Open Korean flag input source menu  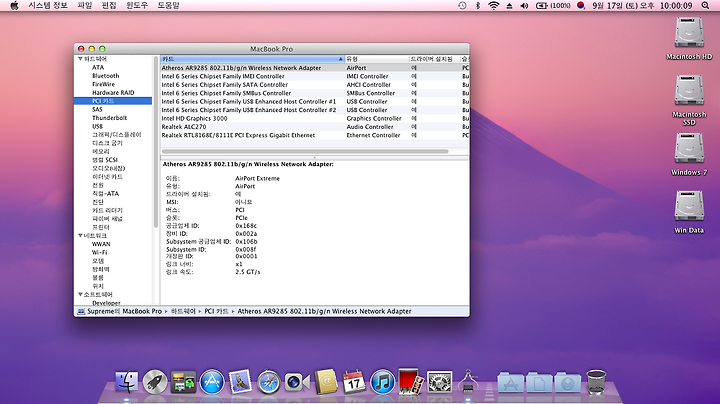click(x=581, y=6)
